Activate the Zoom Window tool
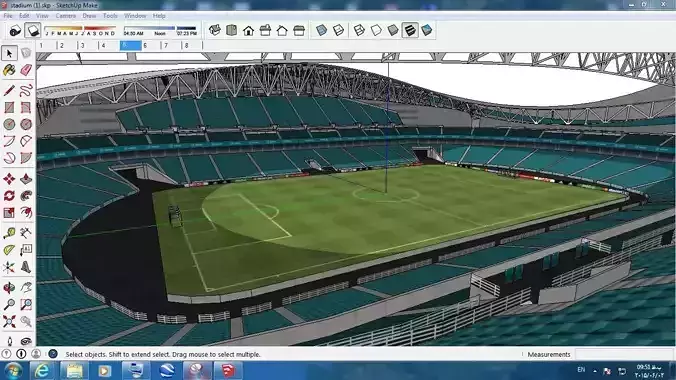Screen dimensions: 676x380 point(26,305)
